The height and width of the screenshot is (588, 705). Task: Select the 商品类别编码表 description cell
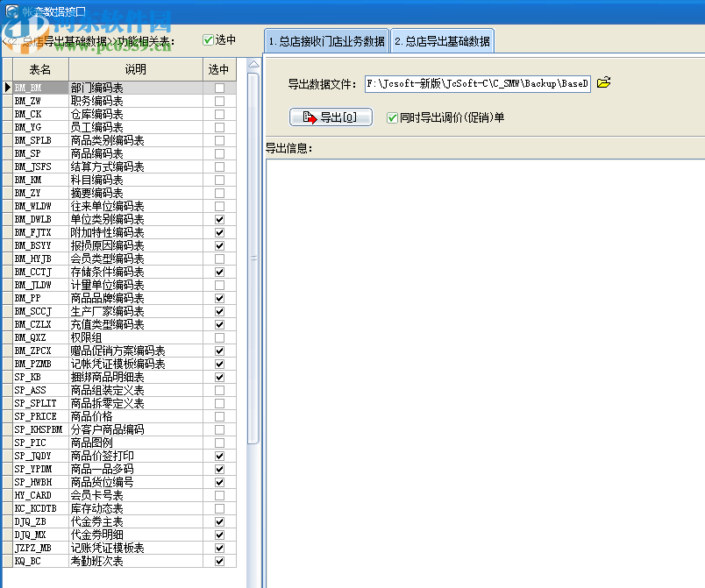(136, 140)
